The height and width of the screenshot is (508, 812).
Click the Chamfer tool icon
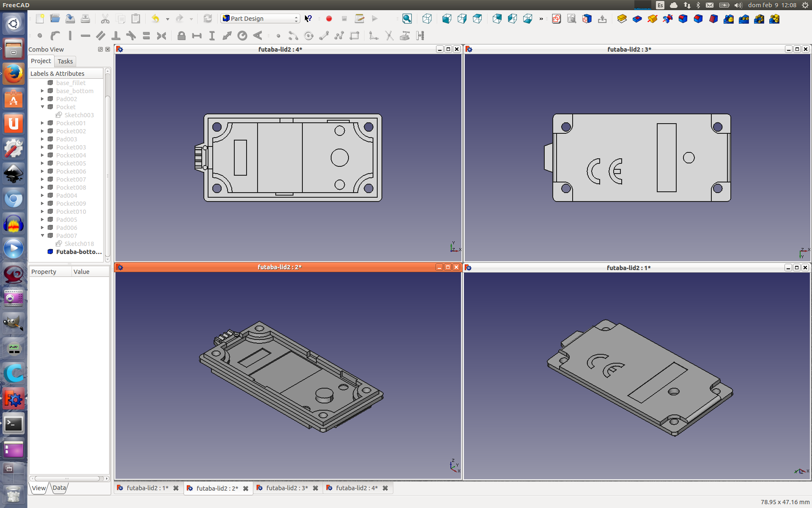pyautogui.click(x=698, y=19)
